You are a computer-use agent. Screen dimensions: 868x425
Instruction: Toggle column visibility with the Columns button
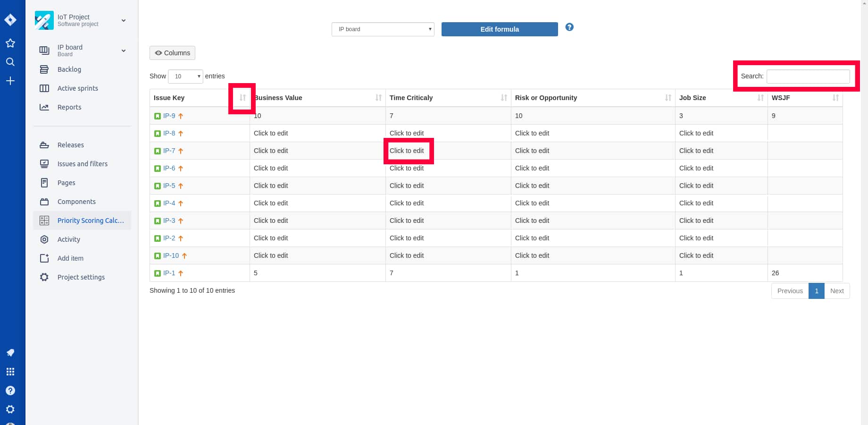pyautogui.click(x=172, y=53)
